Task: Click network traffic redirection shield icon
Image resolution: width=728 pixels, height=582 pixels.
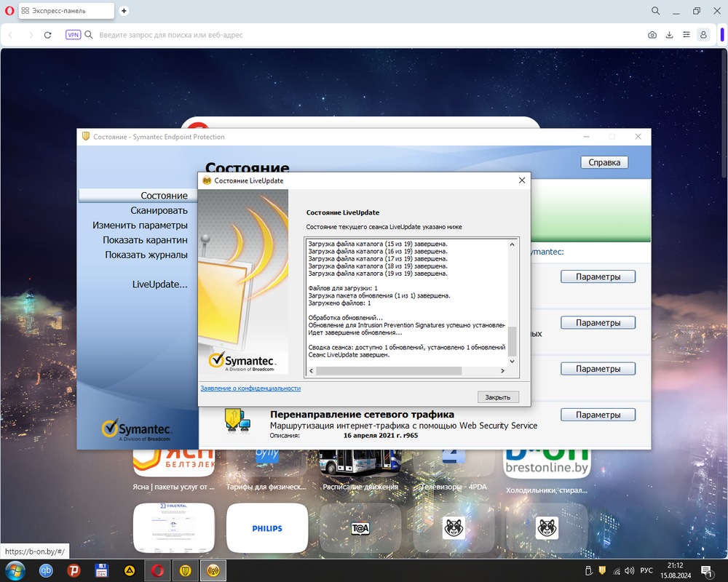Action: point(237,421)
